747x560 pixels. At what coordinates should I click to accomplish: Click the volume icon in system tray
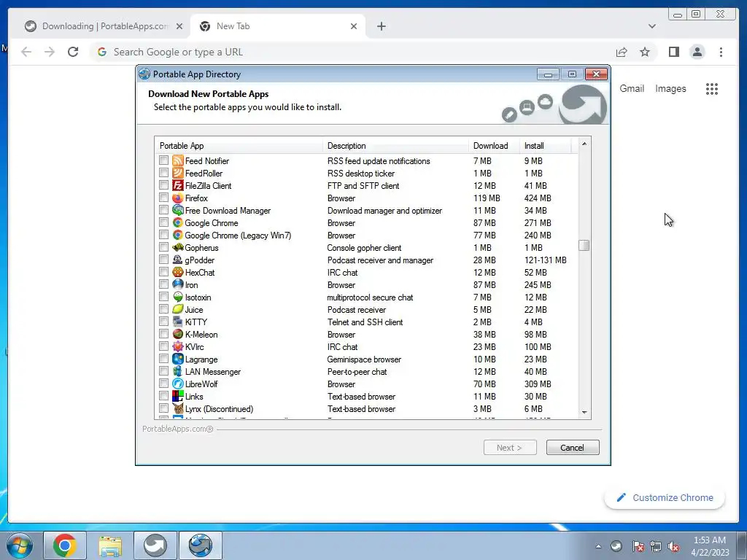pos(673,547)
